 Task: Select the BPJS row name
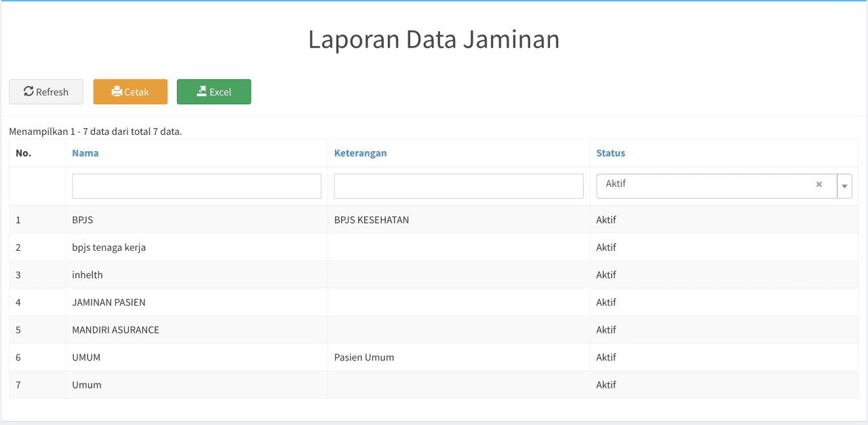coord(83,220)
